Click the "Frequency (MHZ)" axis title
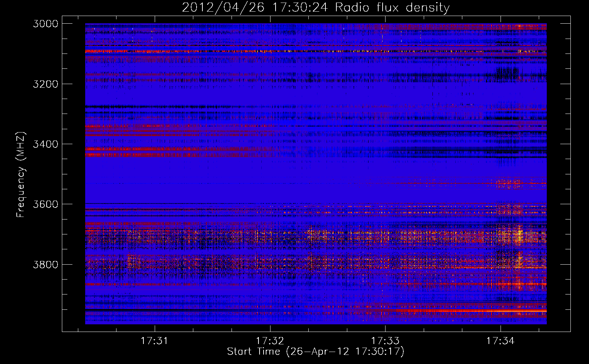The width and height of the screenshot is (589, 364). (21, 174)
